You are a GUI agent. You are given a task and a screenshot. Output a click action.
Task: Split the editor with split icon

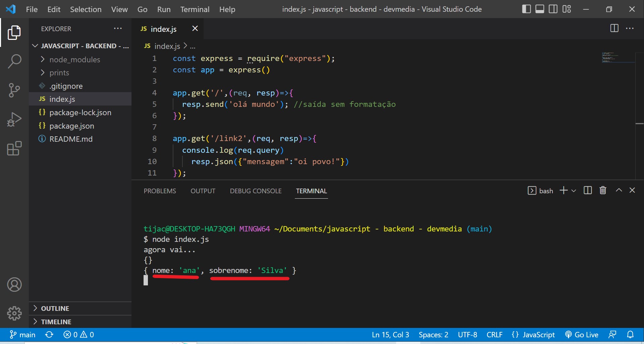pyautogui.click(x=614, y=28)
